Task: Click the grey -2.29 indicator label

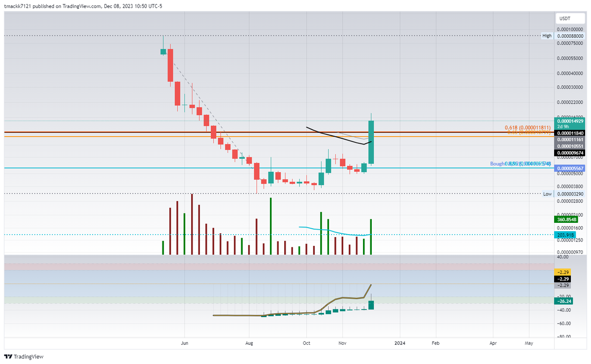Action: [x=563, y=285]
